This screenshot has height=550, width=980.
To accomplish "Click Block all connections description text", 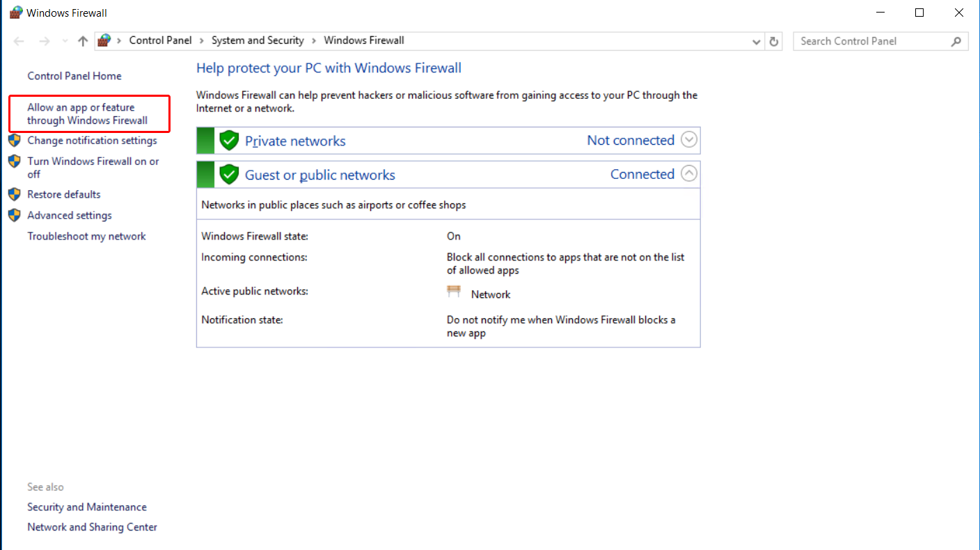I will point(566,263).
